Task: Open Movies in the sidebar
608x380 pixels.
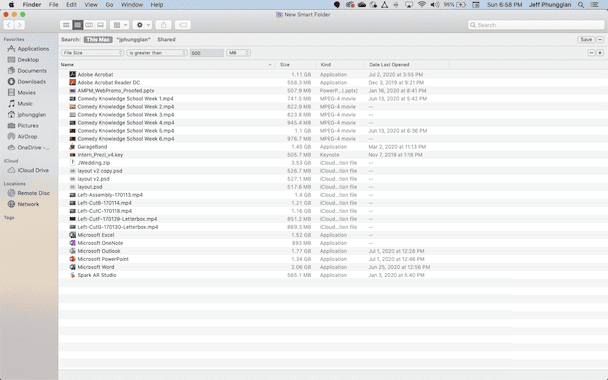Action: 22,93
